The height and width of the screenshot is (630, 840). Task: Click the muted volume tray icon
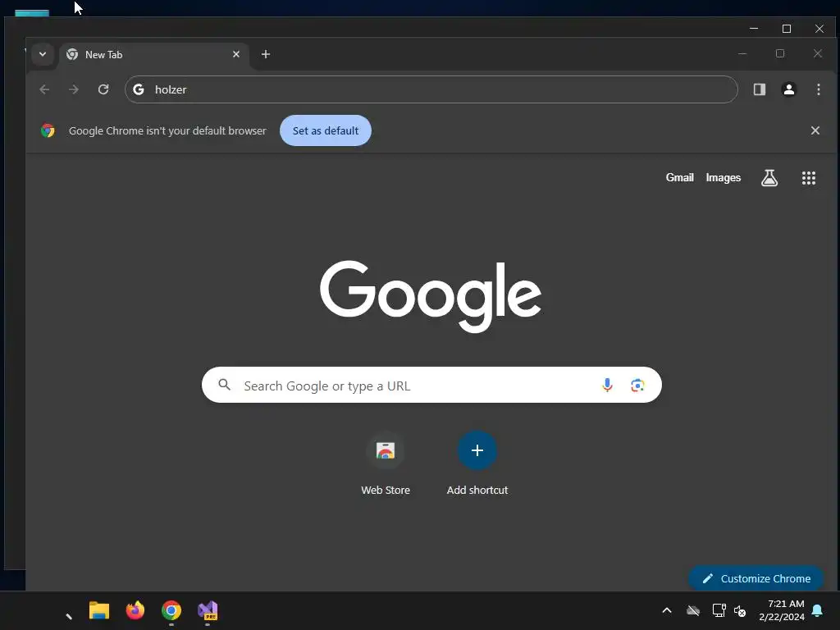pyautogui.click(x=740, y=610)
